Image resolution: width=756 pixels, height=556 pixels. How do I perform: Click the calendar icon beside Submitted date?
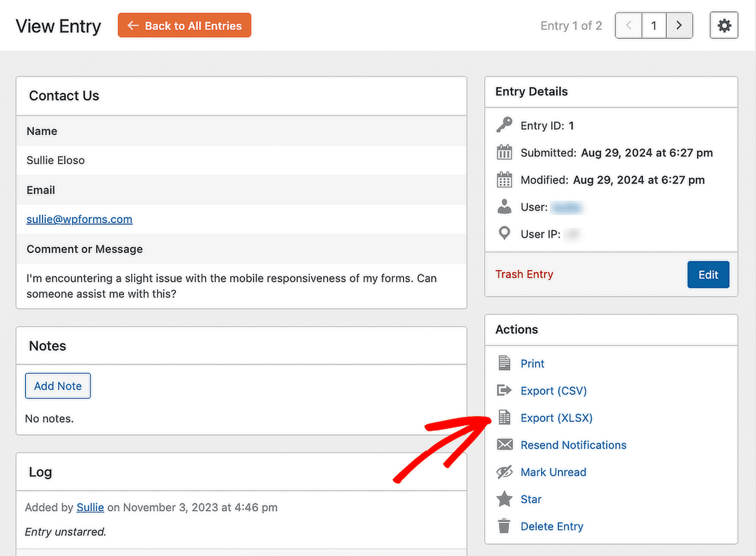[504, 152]
